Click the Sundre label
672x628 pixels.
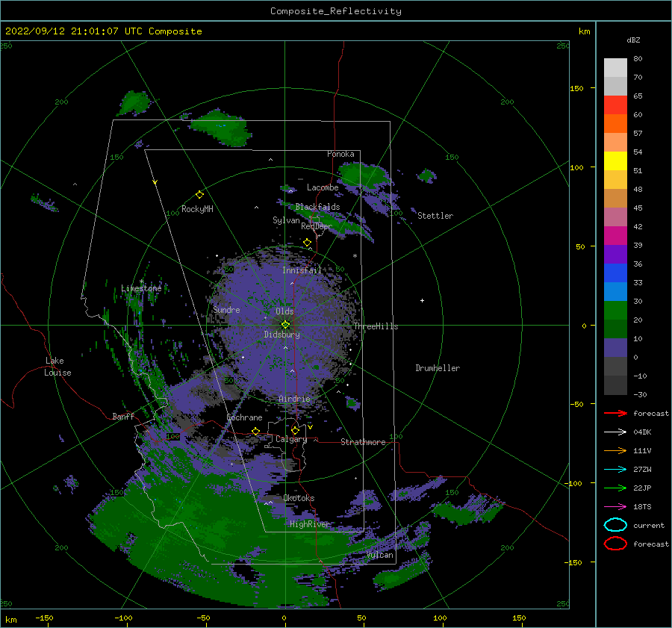pos(227,310)
